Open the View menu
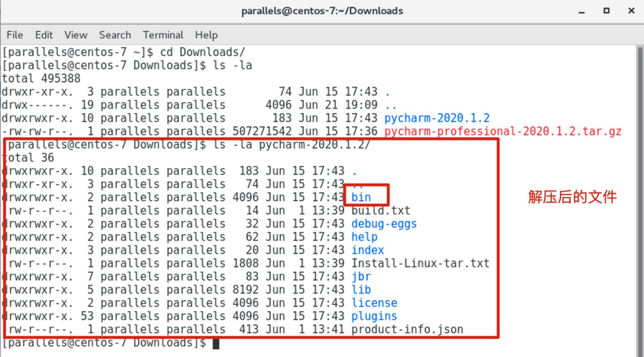The image size is (644, 357). pyautogui.click(x=76, y=35)
